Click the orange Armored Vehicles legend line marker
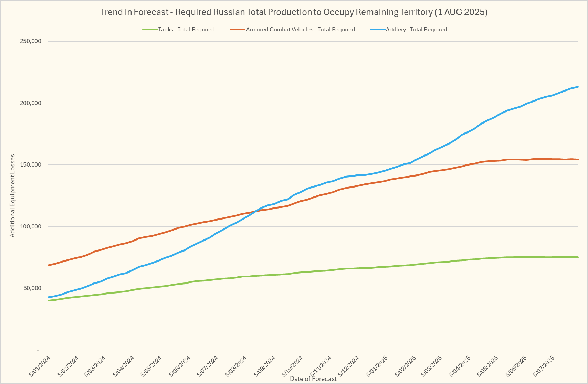The width and height of the screenshot is (588, 384). (238, 30)
